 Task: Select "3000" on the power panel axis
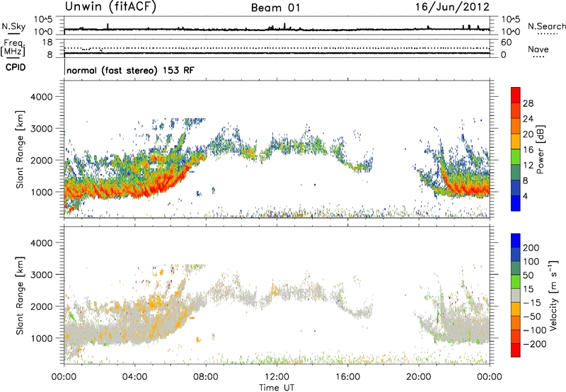42,129
